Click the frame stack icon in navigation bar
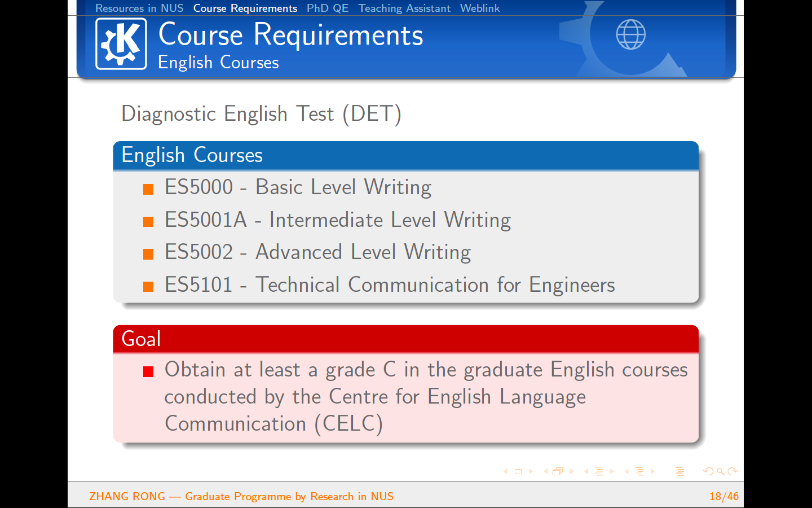 558,471
